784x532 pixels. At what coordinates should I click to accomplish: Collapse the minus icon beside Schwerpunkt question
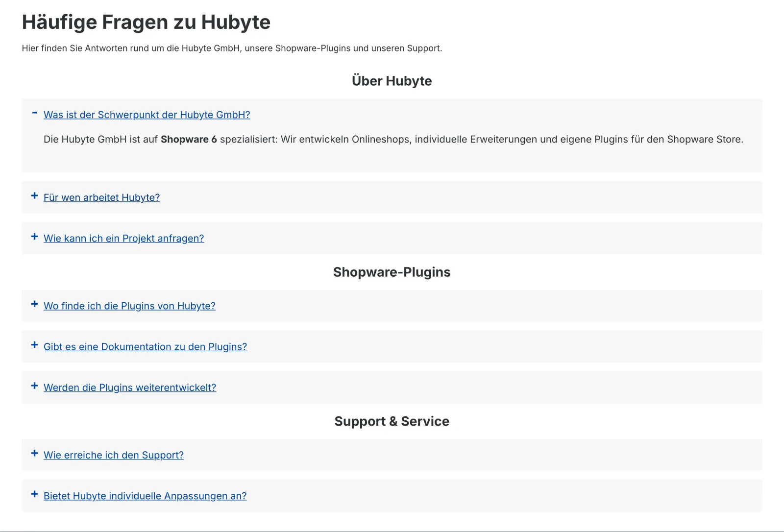34,113
